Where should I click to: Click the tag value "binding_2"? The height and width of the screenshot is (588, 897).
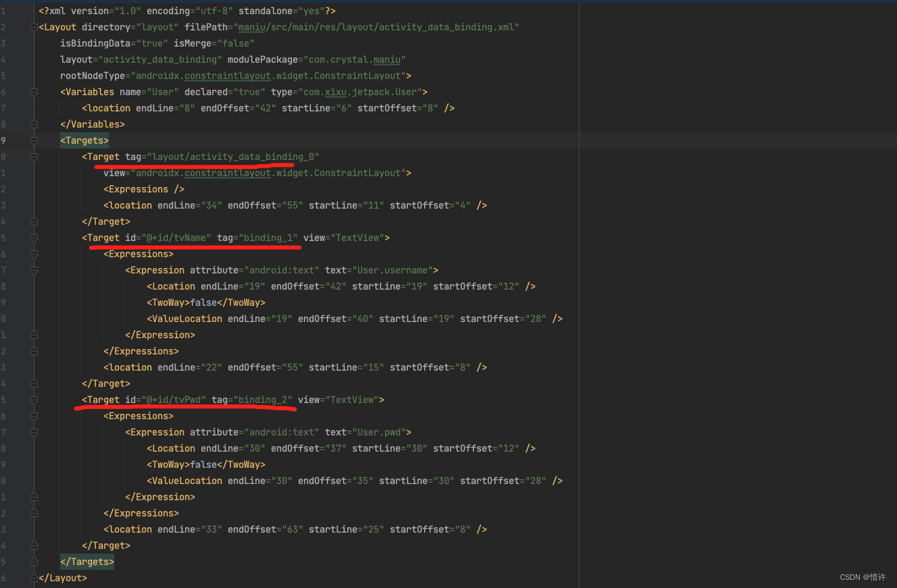[x=263, y=400]
